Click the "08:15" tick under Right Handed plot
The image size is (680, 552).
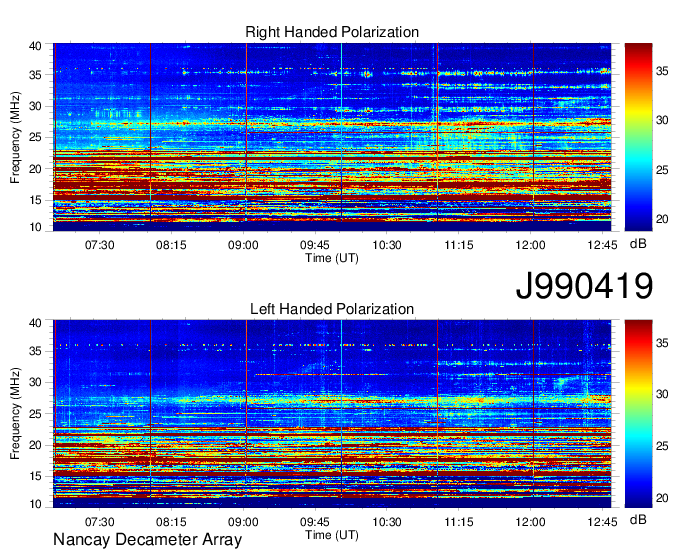tap(171, 245)
